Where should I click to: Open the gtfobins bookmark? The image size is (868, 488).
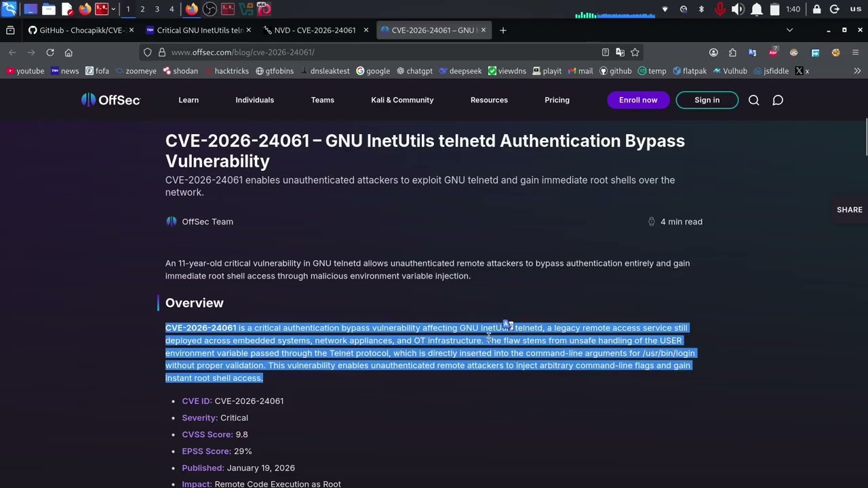(x=275, y=70)
